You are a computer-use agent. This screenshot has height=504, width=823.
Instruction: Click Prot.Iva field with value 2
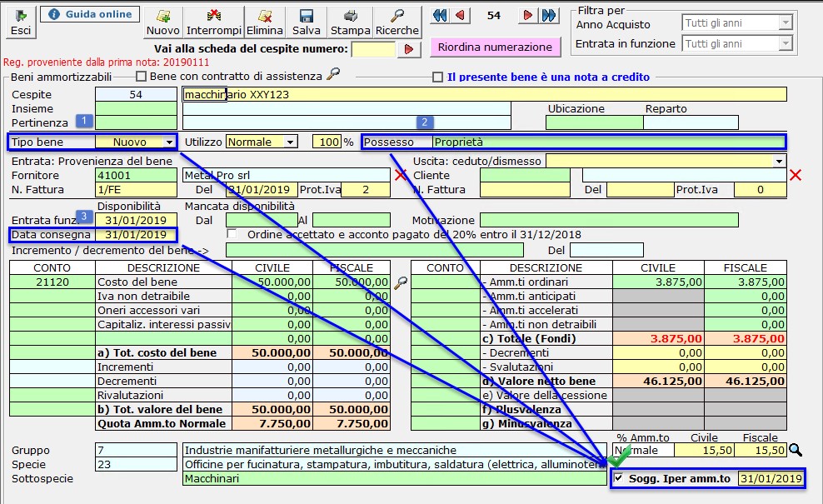(x=366, y=190)
